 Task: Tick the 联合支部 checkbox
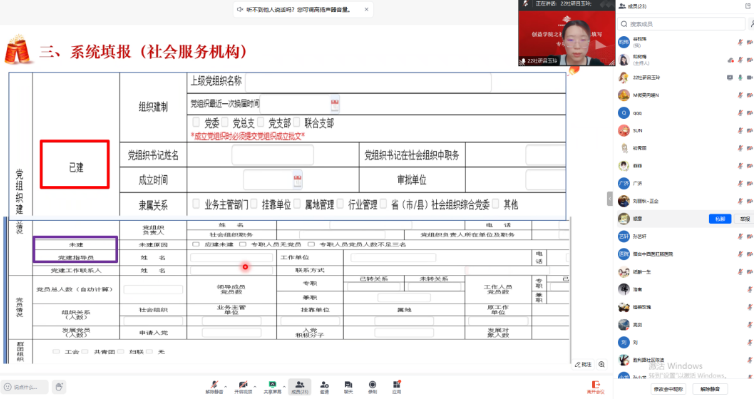pyautogui.click(x=297, y=122)
